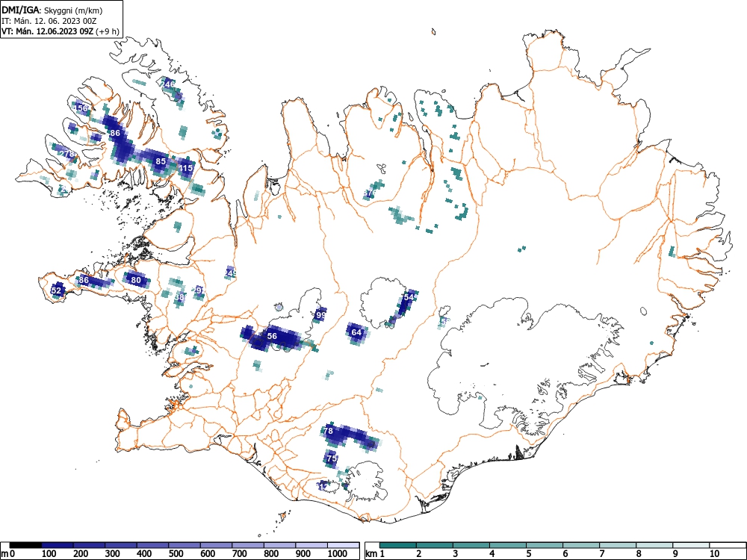This screenshot has width=747, height=560.
Task: Click the 'm' unit label in the legend
Action: click(4, 554)
